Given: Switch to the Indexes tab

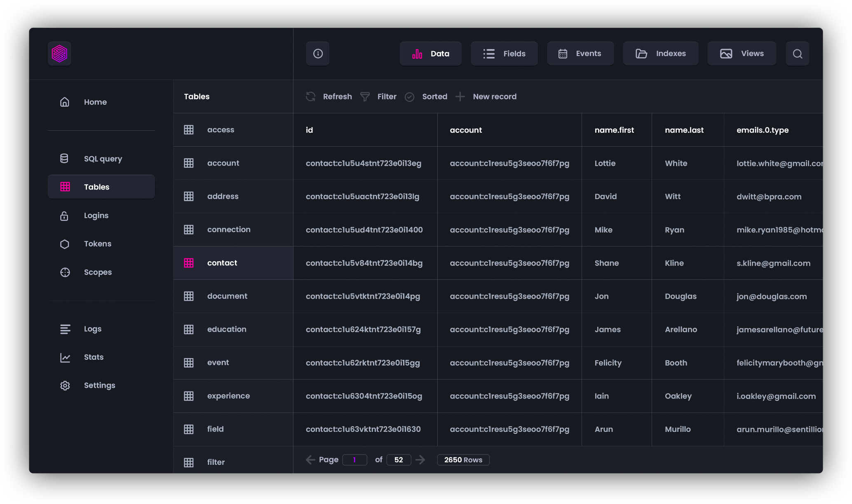Looking at the screenshot, I should (x=660, y=54).
